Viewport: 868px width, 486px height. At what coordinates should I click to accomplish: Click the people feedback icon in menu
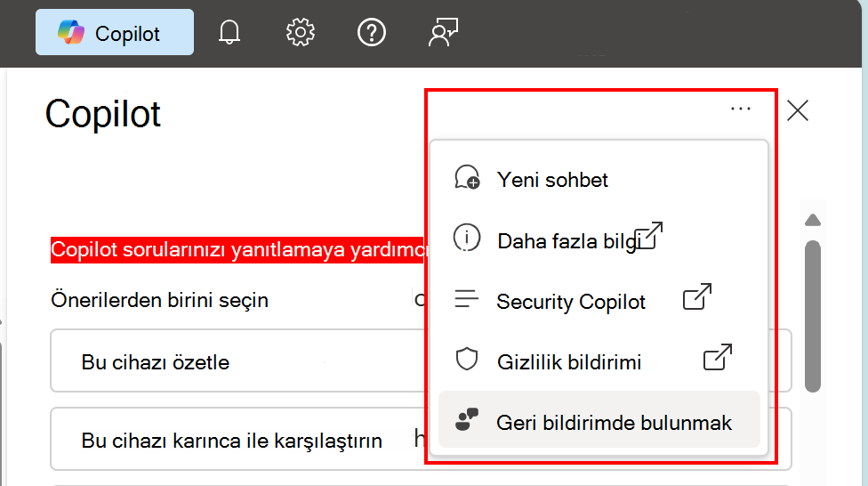pos(467,419)
